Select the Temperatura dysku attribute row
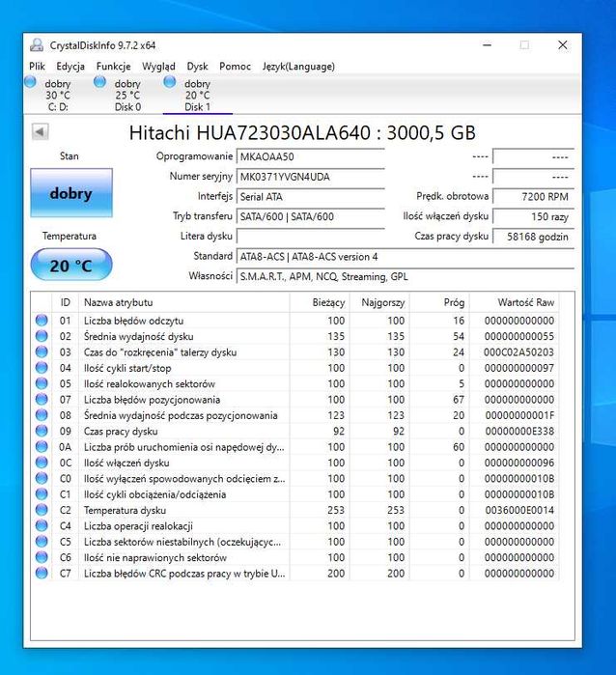Viewport: 616px width, 675px height. 294,510
